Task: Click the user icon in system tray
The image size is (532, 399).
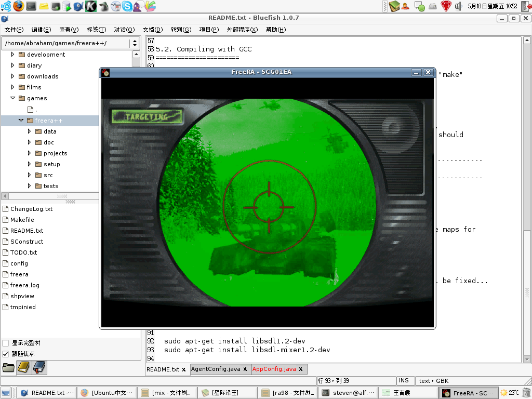Action: pyautogui.click(x=405, y=6)
